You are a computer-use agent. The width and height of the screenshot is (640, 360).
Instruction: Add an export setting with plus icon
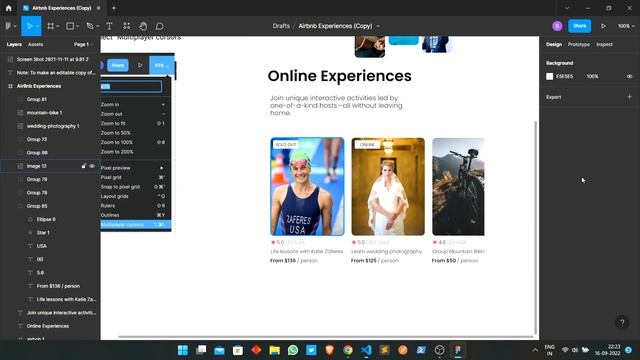coord(629,97)
